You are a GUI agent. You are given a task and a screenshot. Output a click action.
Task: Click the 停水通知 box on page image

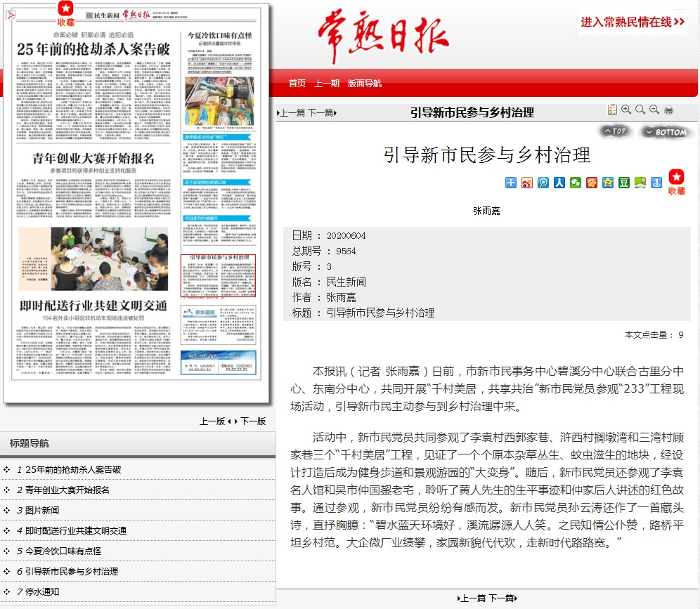tap(219, 325)
